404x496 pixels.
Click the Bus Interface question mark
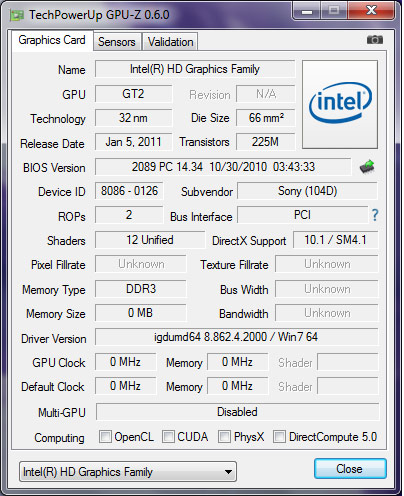coord(375,215)
